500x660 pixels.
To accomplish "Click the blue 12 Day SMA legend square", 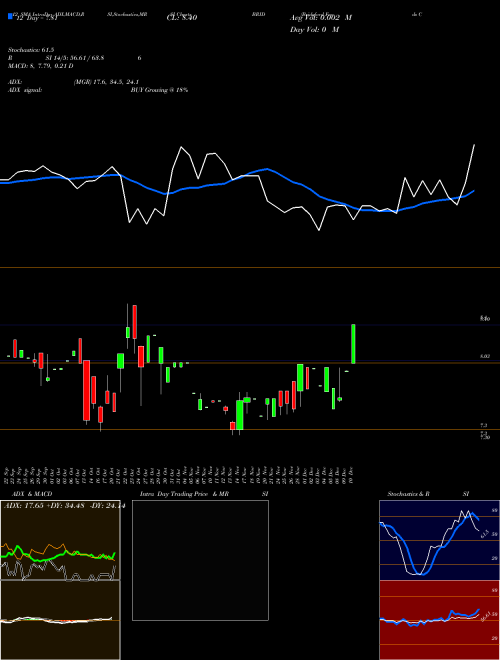I will (10, 17).
